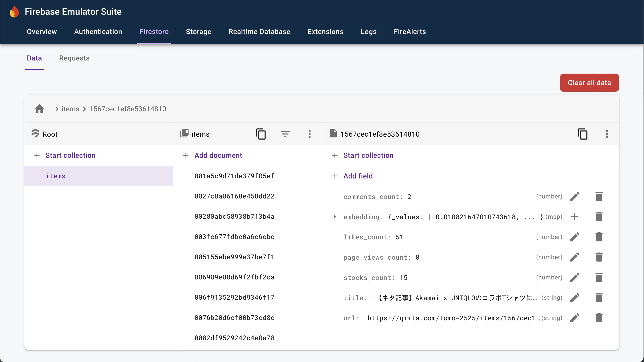
Task: Open the Storage tab
Action: 199,32
